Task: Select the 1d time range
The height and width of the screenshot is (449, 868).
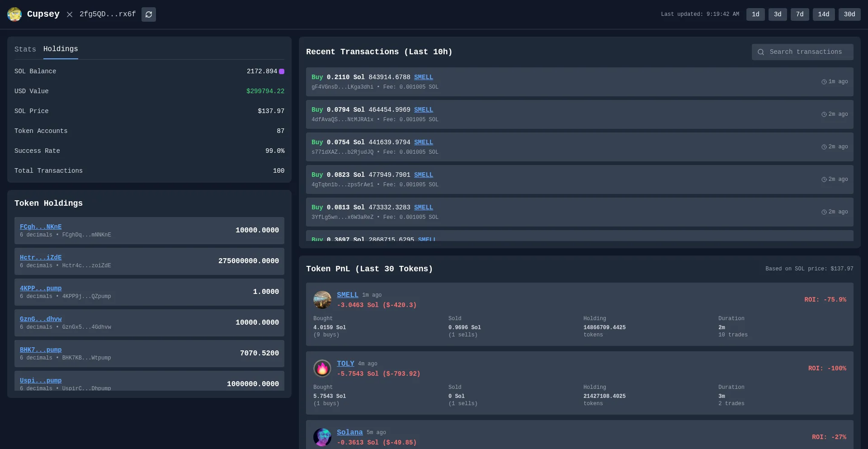Action: (x=755, y=14)
